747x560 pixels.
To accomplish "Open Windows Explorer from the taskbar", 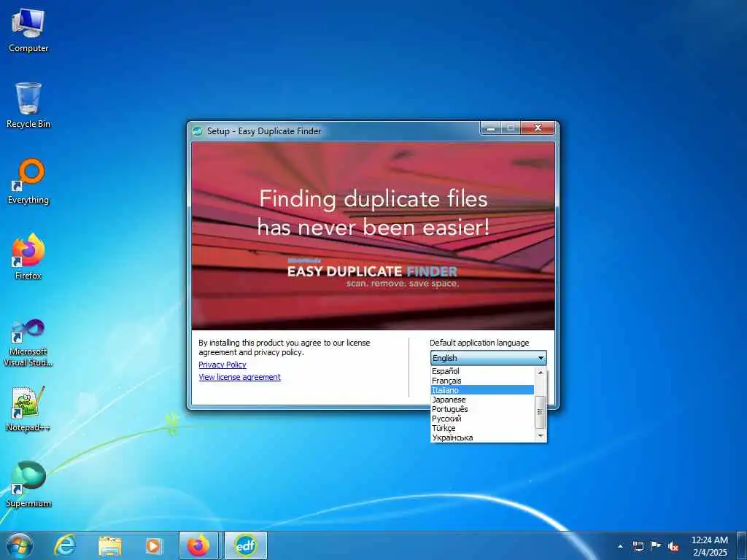I will tap(109, 545).
